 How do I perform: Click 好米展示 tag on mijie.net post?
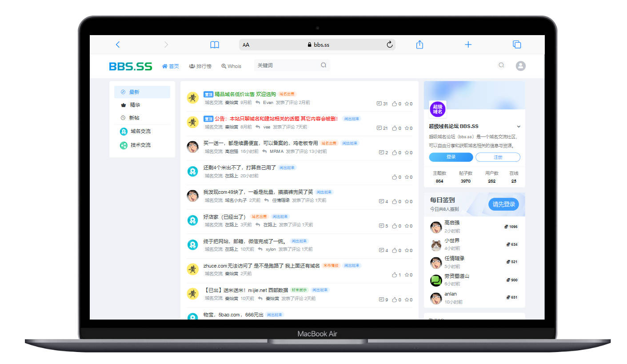click(x=300, y=290)
